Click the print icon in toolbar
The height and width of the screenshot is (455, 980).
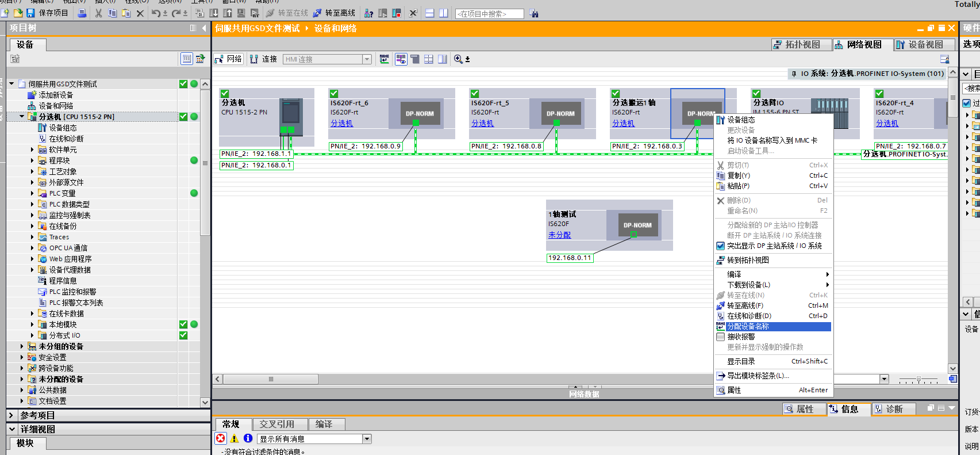(82, 13)
